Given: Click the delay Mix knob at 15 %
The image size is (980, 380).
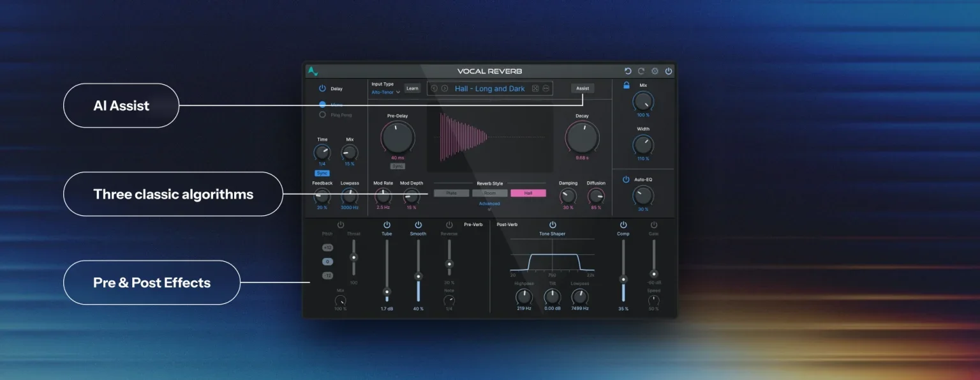Looking at the screenshot, I should coord(350,153).
